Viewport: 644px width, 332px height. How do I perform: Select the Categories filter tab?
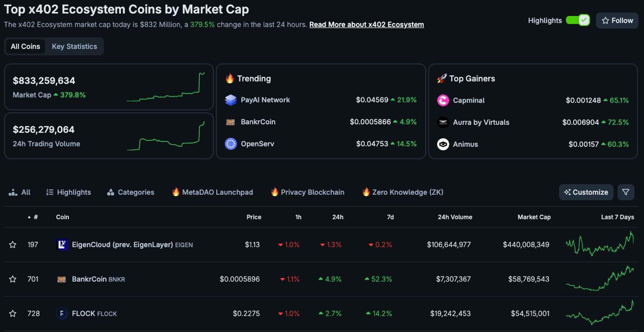pos(131,192)
